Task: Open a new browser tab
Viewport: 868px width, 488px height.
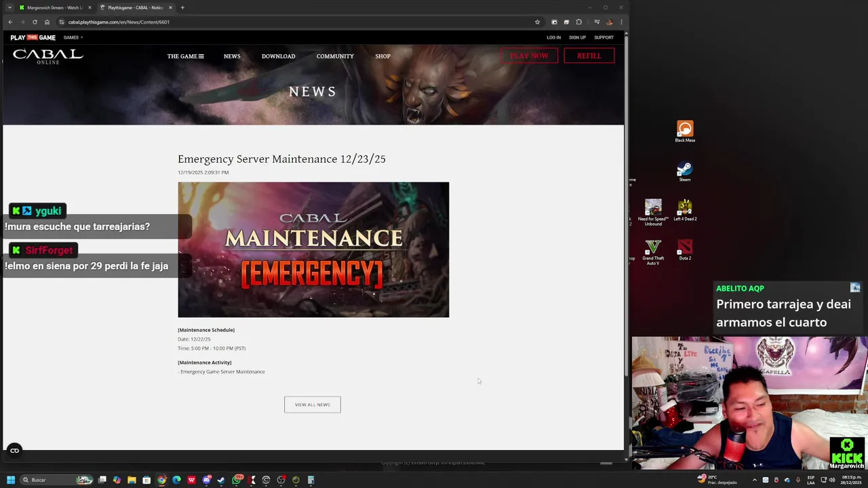Action: point(182,7)
